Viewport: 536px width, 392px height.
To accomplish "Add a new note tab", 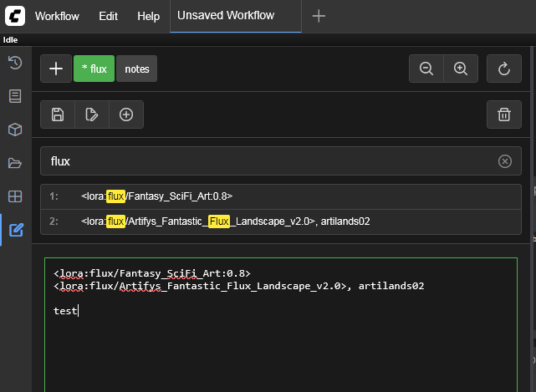I will 56,69.
